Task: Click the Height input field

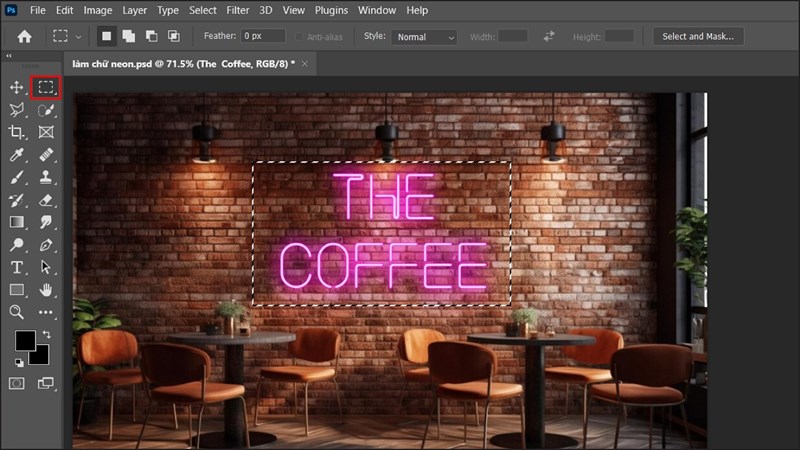Action: 619,36
